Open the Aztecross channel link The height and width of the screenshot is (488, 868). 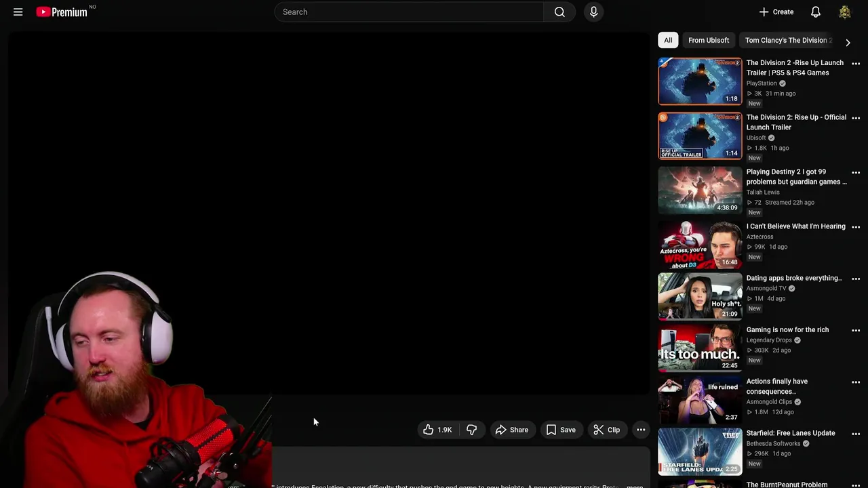(x=759, y=237)
